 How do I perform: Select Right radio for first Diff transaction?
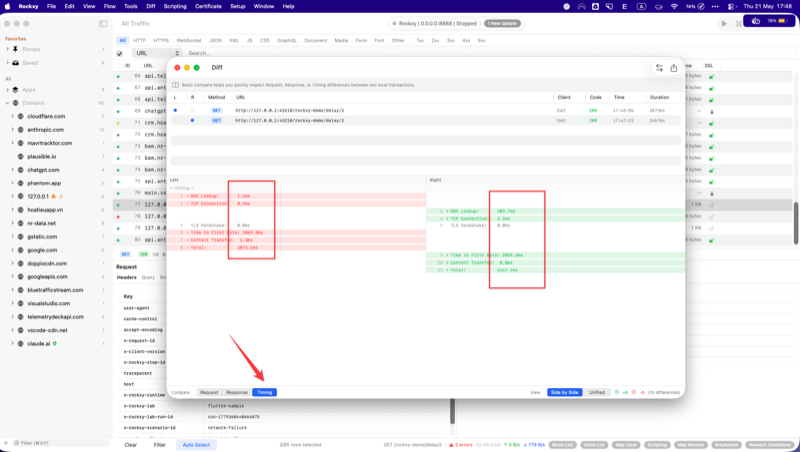(192, 110)
